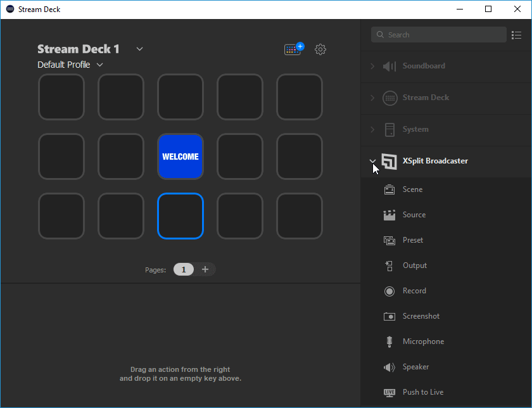Maximize the Stream Deck window
Image resolution: width=532 pixels, height=408 pixels.
488,9
